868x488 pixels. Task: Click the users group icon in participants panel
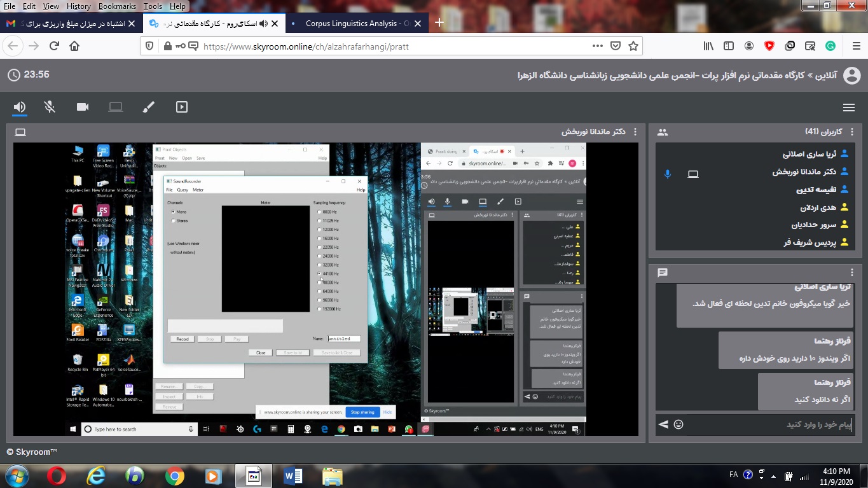[x=663, y=132]
